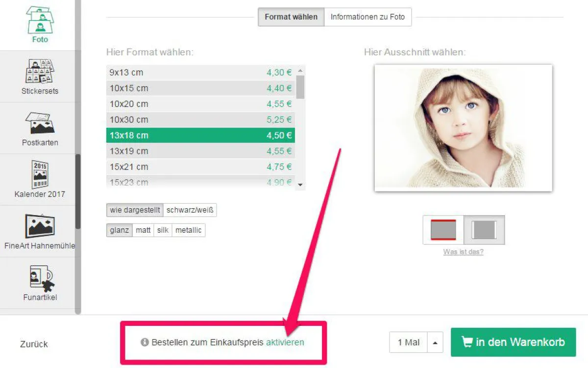Open the Funartikel category
This screenshot has height=368, width=588.
click(40, 279)
